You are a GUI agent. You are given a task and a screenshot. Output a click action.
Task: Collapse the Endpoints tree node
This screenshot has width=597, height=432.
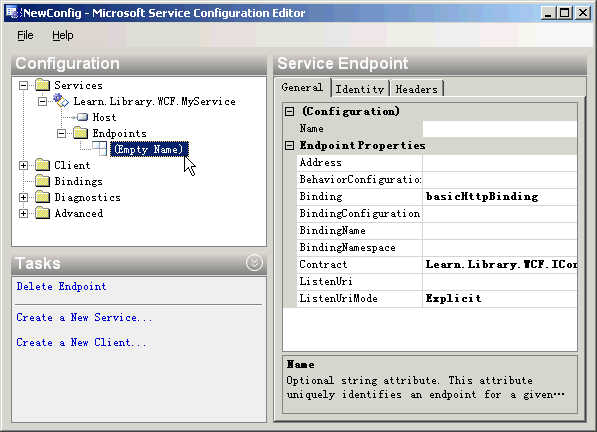[62, 133]
